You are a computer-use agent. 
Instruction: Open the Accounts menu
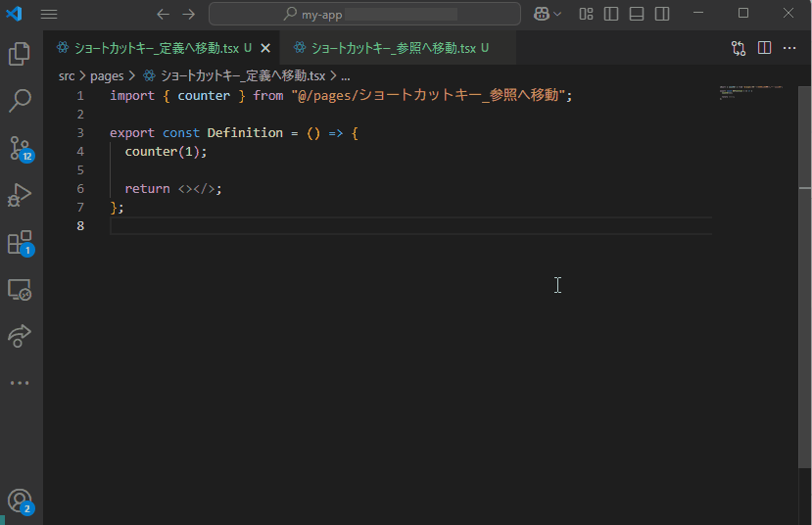(x=21, y=502)
